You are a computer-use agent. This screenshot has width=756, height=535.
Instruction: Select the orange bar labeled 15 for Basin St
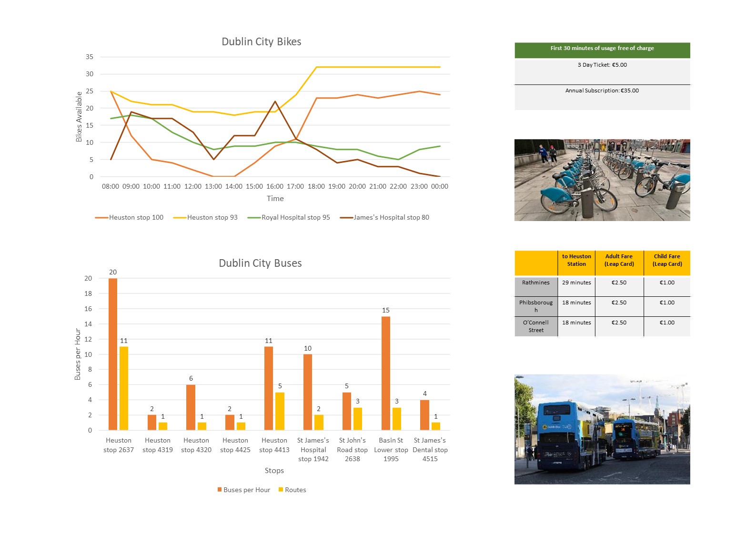pyautogui.click(x=386, y=373)
